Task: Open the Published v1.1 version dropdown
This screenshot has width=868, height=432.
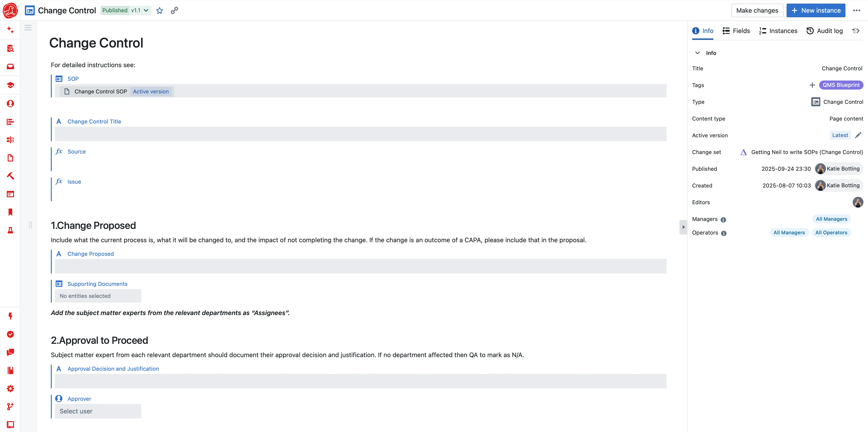Action: tap(126, 10)
